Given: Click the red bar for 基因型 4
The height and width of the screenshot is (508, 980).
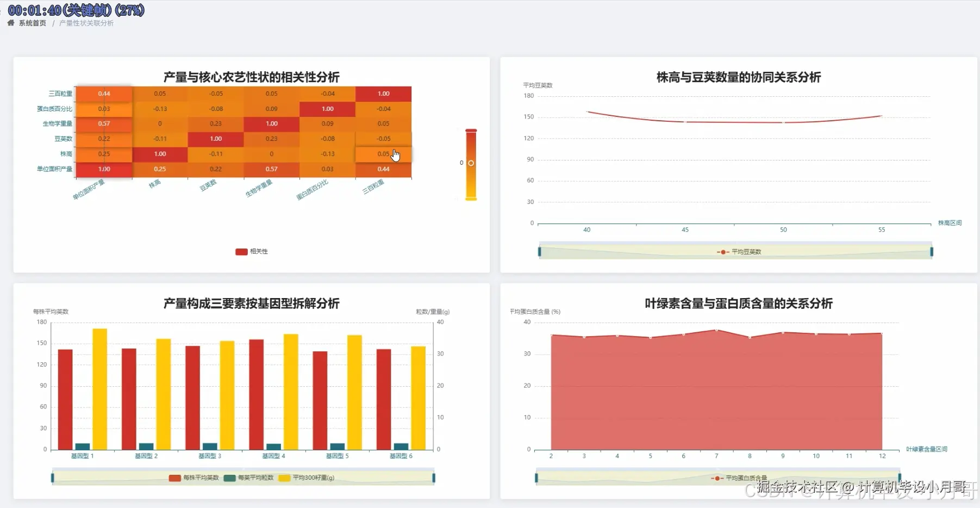Looking at the screenshot, I should pos(257,394).
